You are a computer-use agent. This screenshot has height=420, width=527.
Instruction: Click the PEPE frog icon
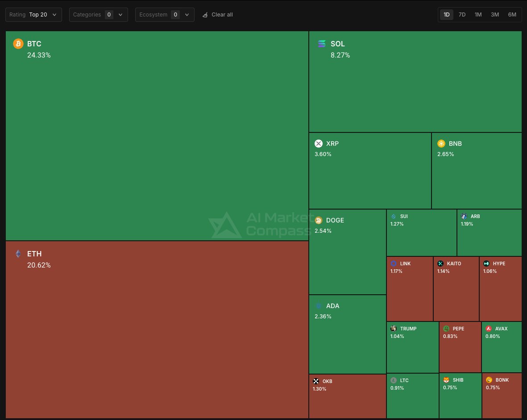pyautogui.click(x=446, y=329)
